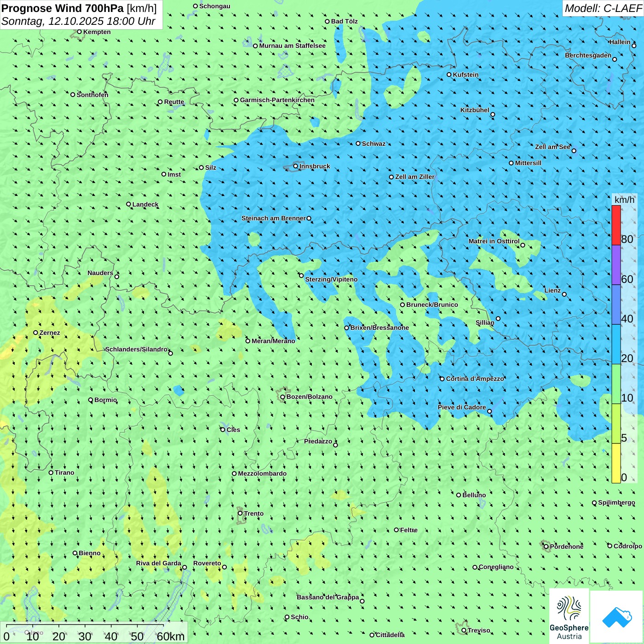
Task: Click the Kufstein city label
Action: (466, 75)
